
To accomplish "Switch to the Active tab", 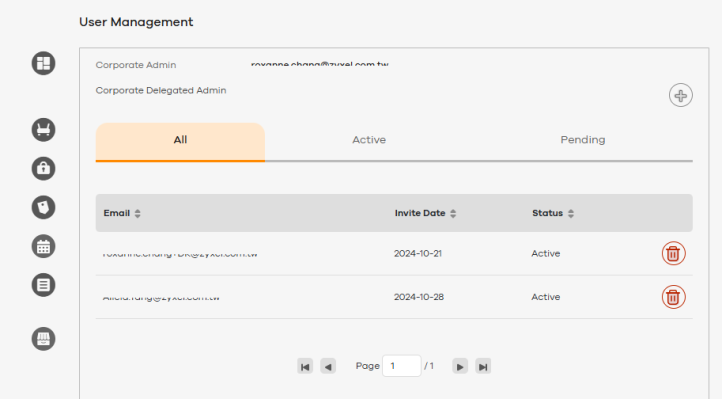I will 369,140.
